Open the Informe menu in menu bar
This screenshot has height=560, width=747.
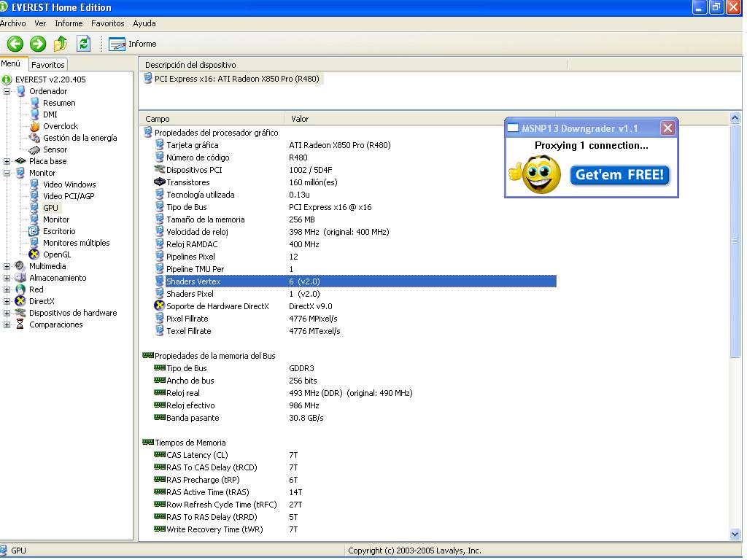69,23
